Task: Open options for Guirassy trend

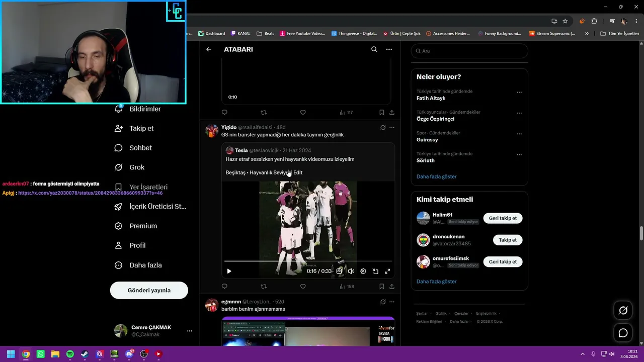Action: point(519,134)
